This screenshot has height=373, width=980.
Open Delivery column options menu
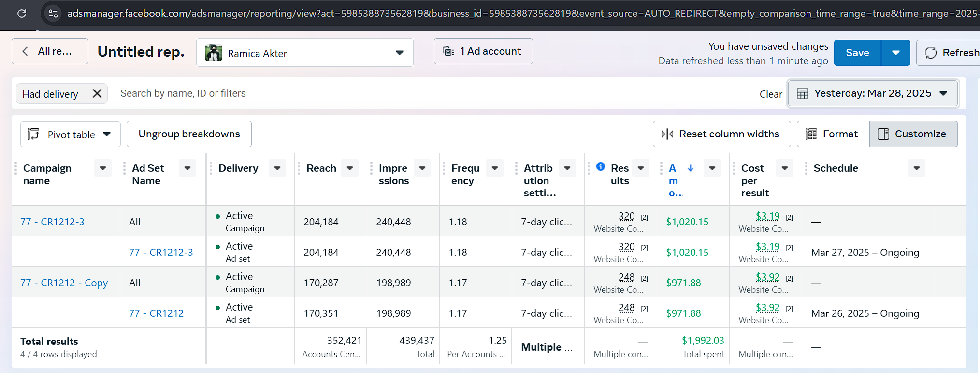click(x=277, y=168)
